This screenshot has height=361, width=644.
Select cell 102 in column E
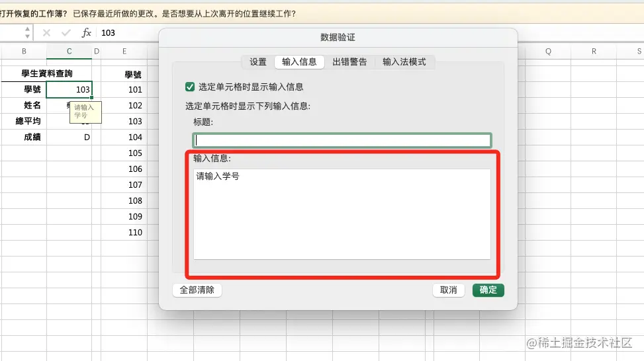(124, 105)
